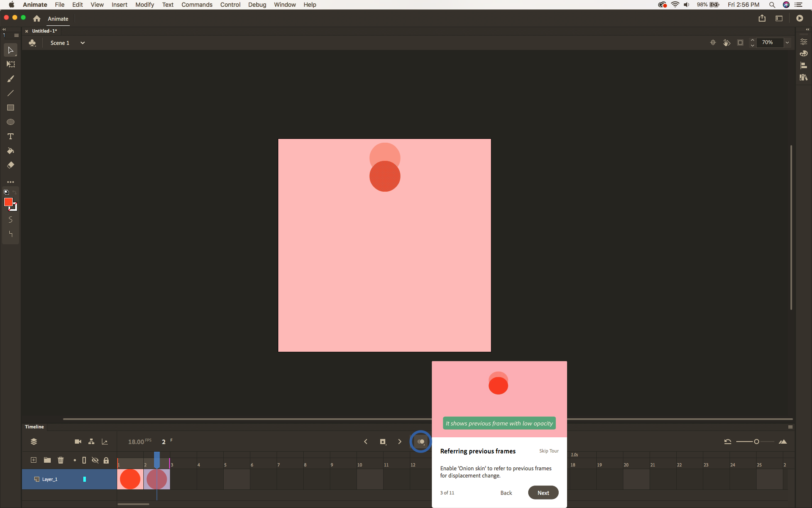The image size is (812, 508).
Task: Select the Oval tool
Action: coord(10,122)
